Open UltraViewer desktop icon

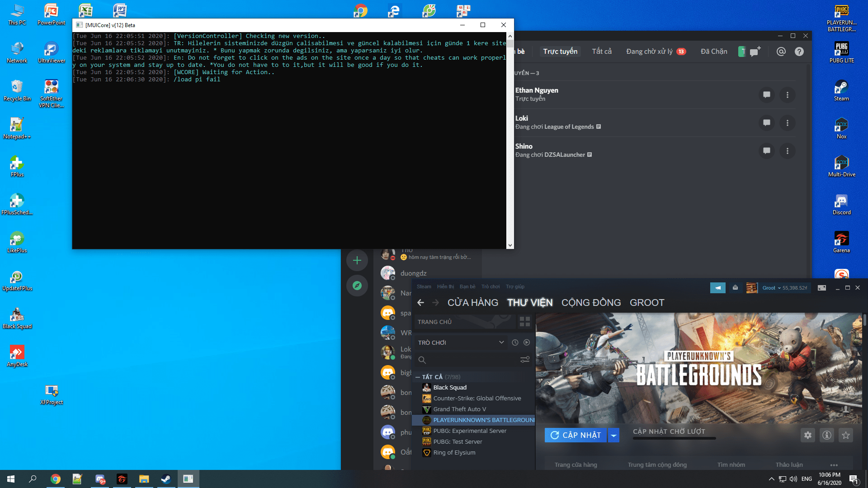(51, 52)
